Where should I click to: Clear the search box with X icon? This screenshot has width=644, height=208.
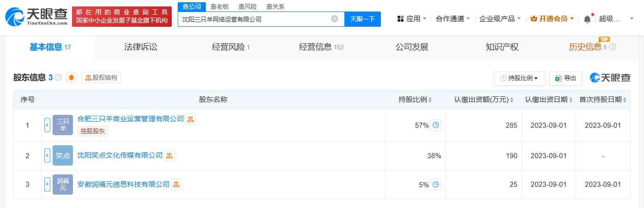[335, 19]
